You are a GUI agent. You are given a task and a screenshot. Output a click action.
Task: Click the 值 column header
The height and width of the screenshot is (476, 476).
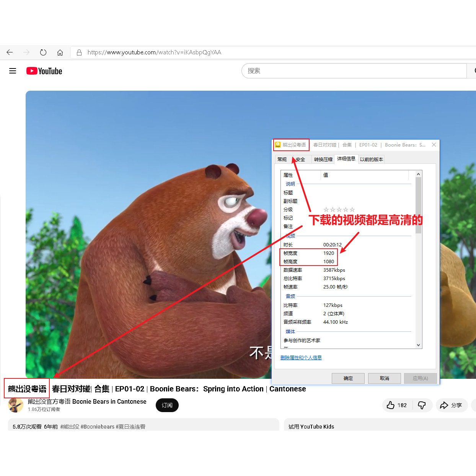coord(365,175)
